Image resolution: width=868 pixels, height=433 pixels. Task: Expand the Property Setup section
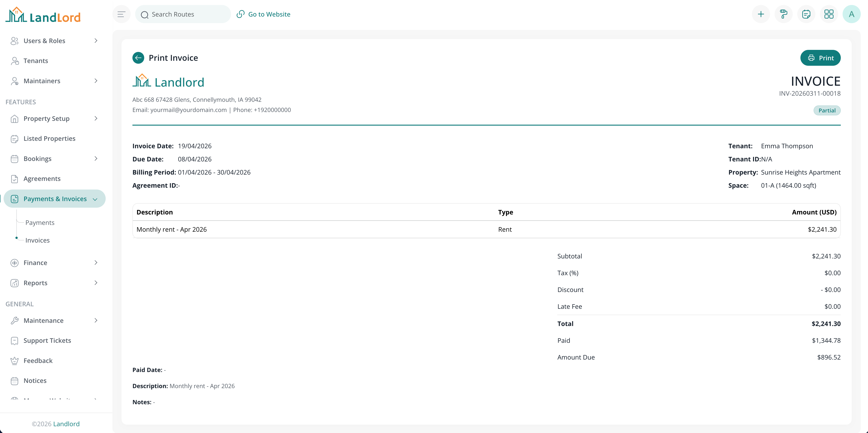pos(46,118)
